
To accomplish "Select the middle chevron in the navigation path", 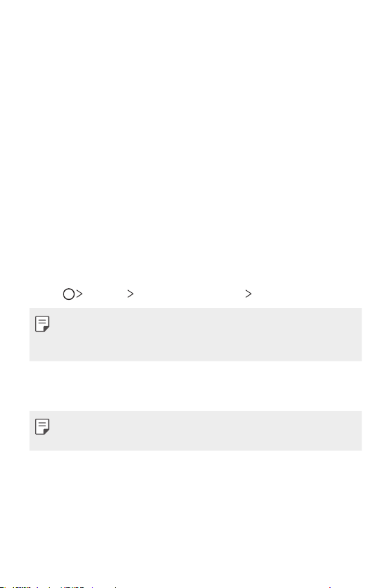I will tap(130, 294).
